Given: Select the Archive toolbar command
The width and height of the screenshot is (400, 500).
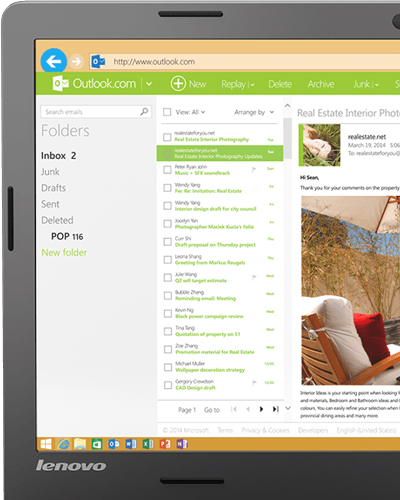Looking at the screenshot, I should [x=321, y=84].
